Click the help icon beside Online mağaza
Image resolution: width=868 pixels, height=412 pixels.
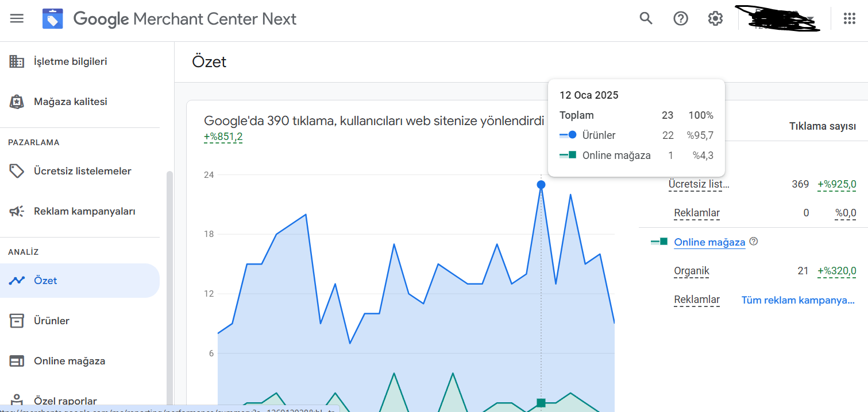754,242
